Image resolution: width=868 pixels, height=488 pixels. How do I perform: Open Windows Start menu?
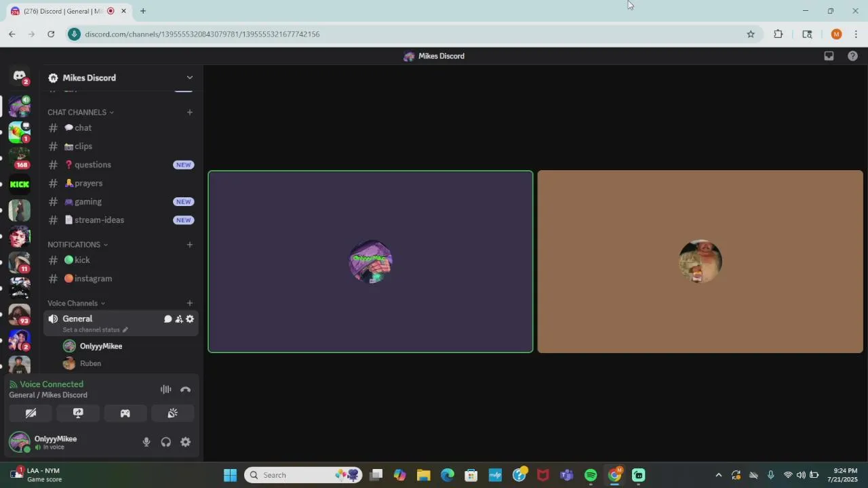coord(230,475)
